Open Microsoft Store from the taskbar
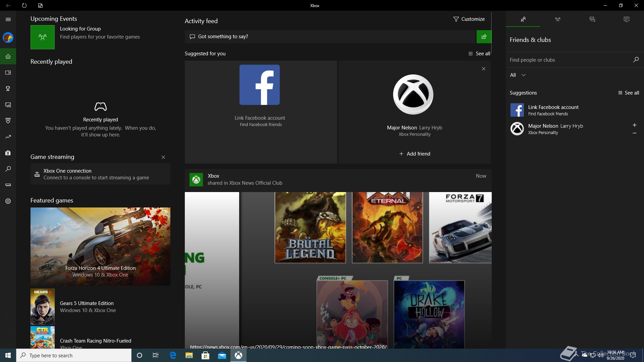644x362 pixels. click(206, 355)
